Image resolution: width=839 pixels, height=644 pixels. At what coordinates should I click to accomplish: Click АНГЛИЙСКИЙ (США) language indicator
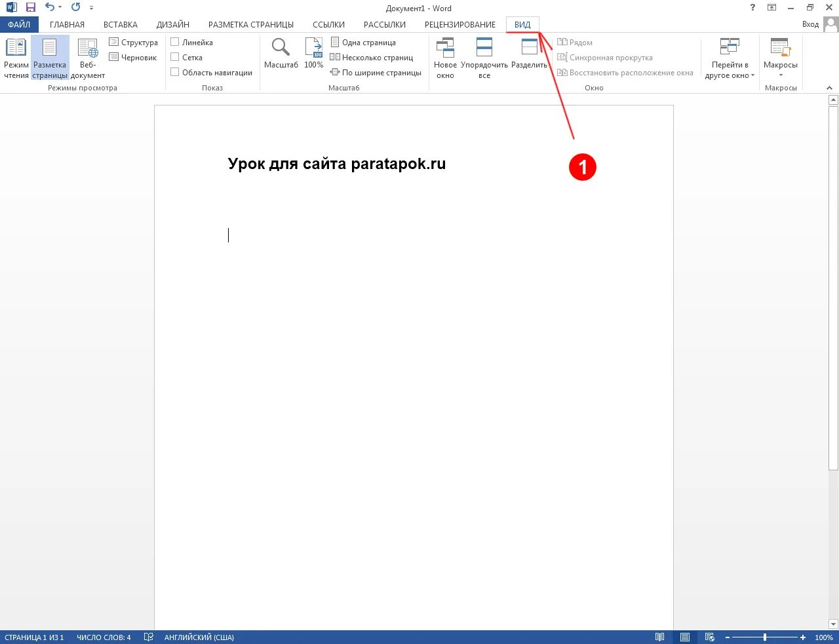199,637
